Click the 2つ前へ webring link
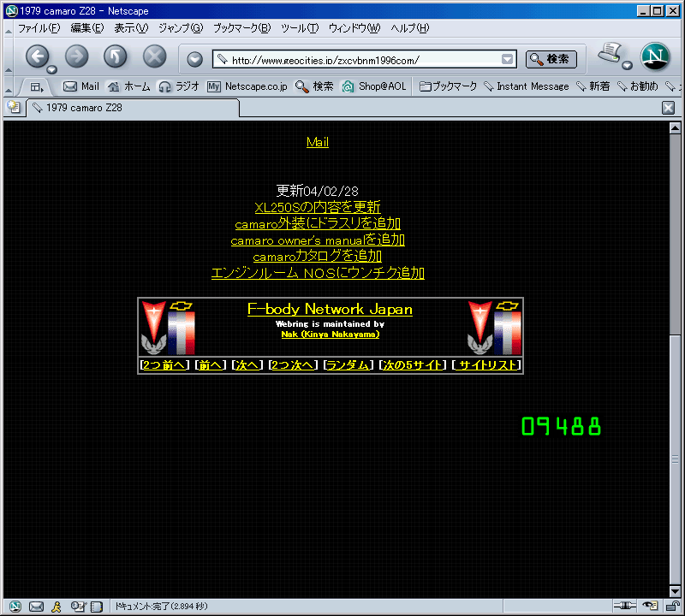Viewport: 685px width, 616px height. pos(164,365)
